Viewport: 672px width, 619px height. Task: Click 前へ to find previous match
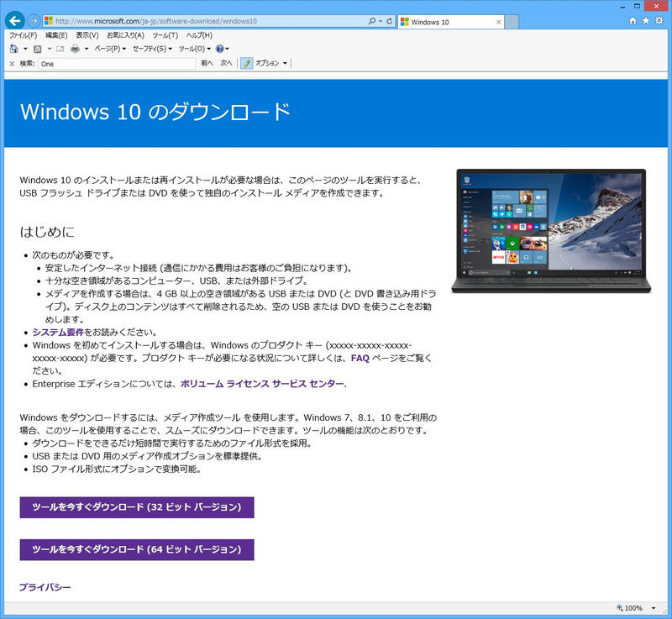pyautogui.click(x=207, y=63)
